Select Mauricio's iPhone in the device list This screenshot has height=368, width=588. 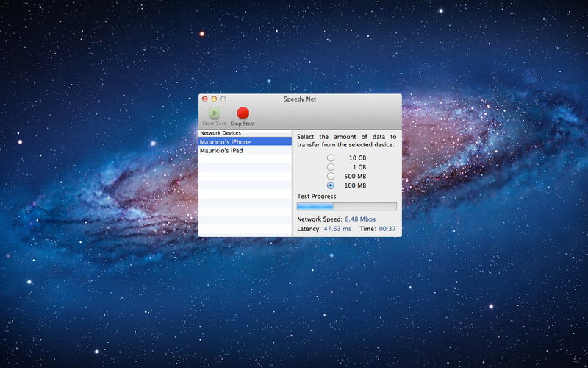[x=225, y=141]
